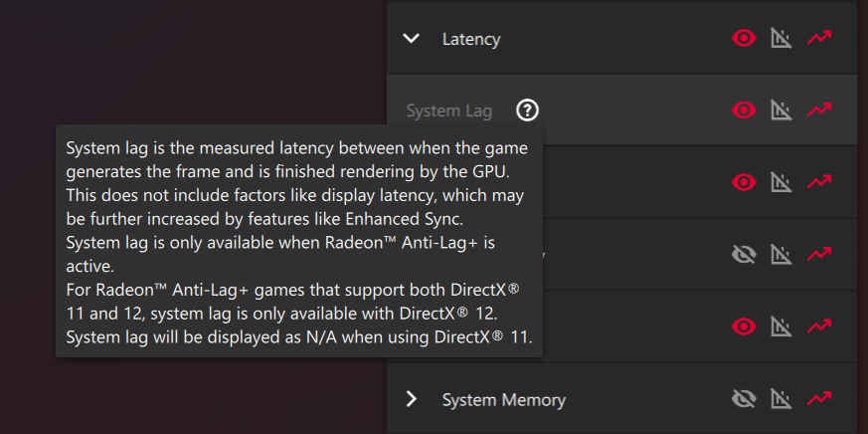Select the System Memory label
This screenshot has height=434, width=868.
504,399
